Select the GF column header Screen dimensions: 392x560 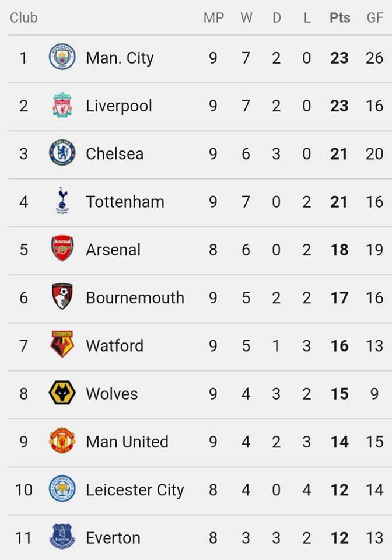click(375, 17)
